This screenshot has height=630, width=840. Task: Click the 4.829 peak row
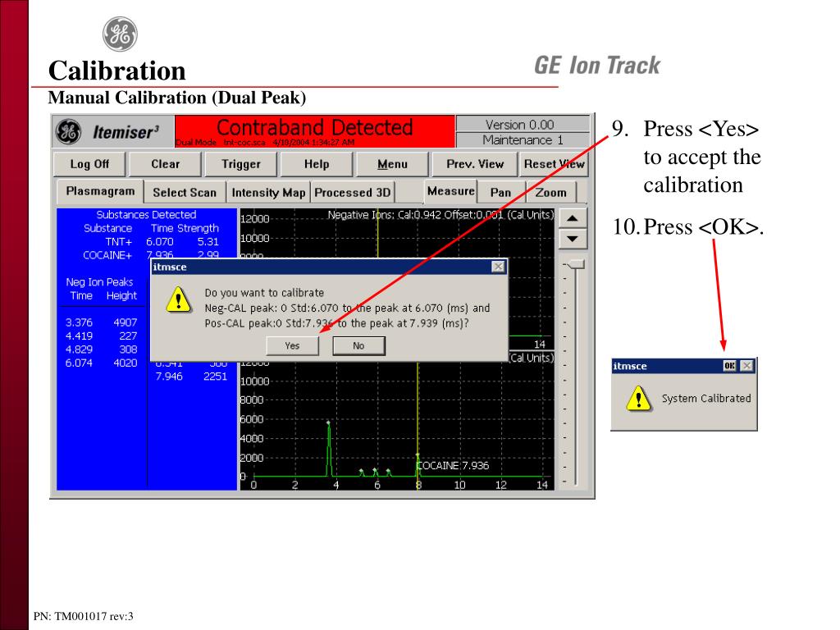pos(101,349)
